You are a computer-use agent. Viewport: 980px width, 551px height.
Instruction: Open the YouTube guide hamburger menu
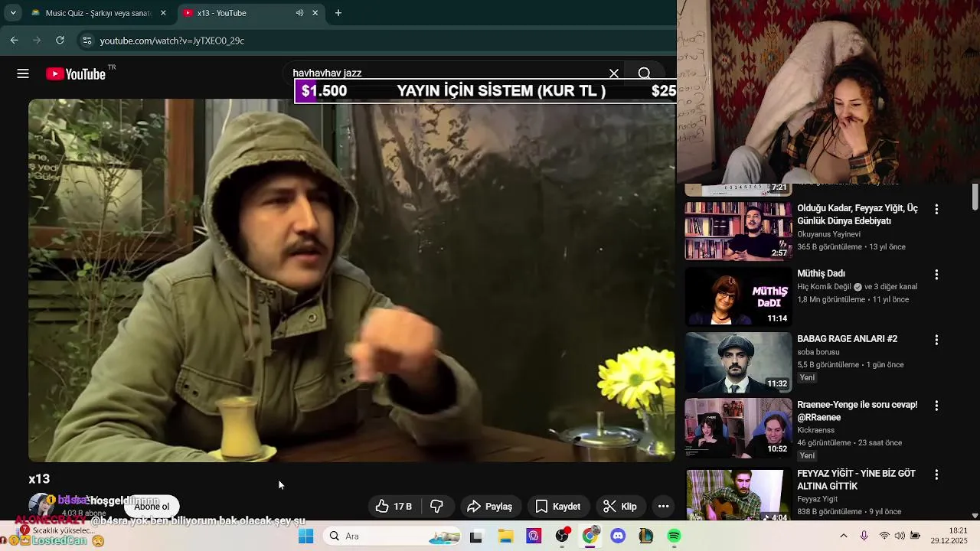coord(23,73)
